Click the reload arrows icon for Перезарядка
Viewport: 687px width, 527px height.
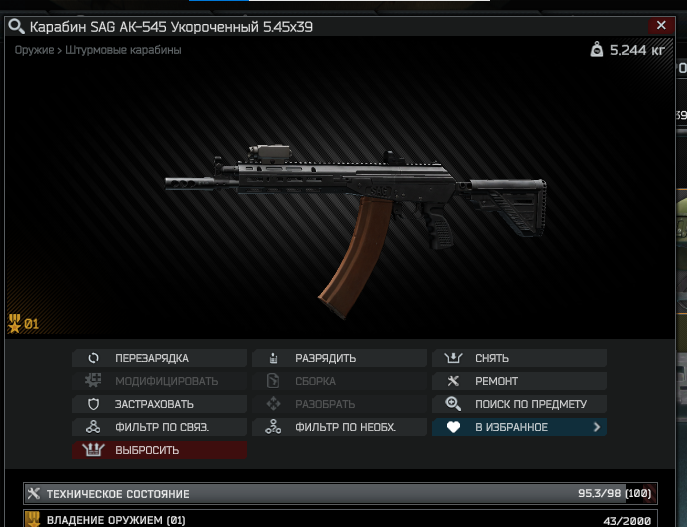(x=93, y=358)
